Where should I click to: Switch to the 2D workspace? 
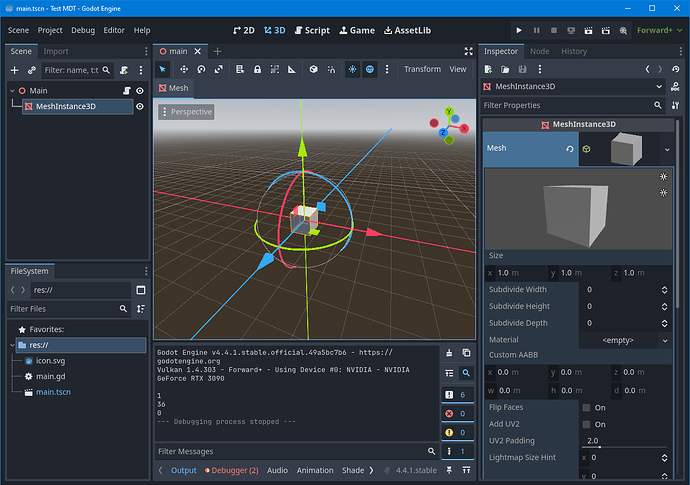point(244,30)
